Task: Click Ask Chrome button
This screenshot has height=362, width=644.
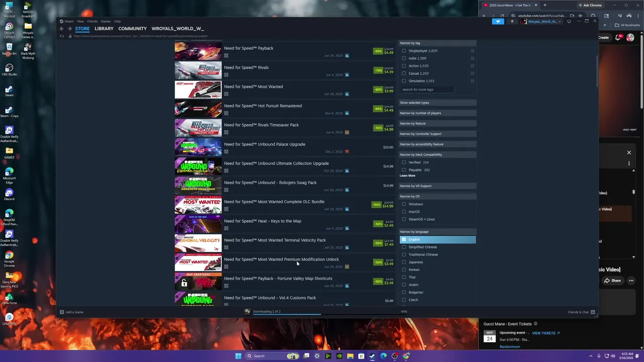Action: [590, 5]
